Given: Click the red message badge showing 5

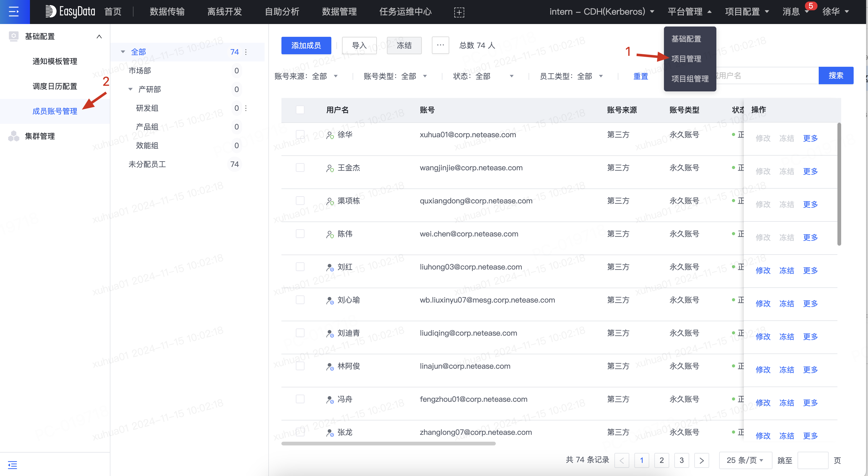Looking at the screenshot, I should click(x=810, y=6).
